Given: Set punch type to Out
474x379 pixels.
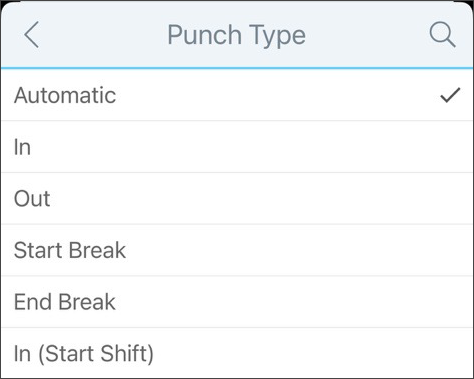Looking at the screenshot, I should click(x=237, y=199).
